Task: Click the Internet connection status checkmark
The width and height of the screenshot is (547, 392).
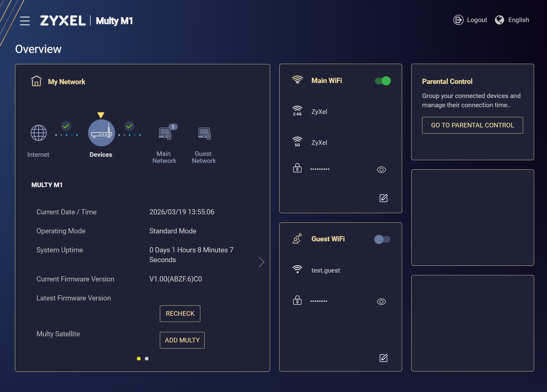Action: tap(66, 126)
